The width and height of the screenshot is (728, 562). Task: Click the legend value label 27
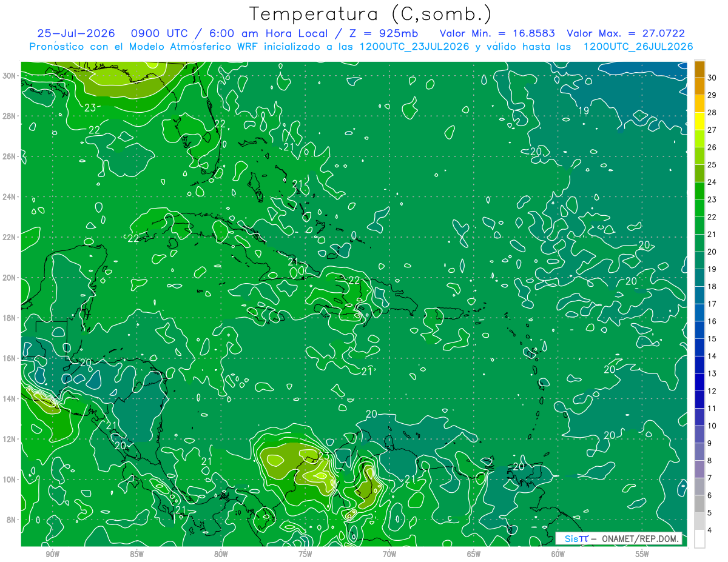[x=712, y=130]
